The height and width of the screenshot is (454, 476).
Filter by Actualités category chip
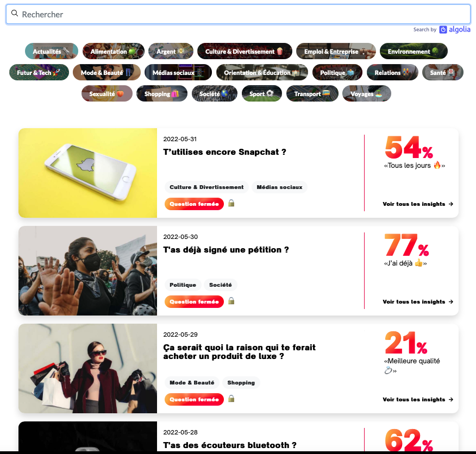[52, 51]
